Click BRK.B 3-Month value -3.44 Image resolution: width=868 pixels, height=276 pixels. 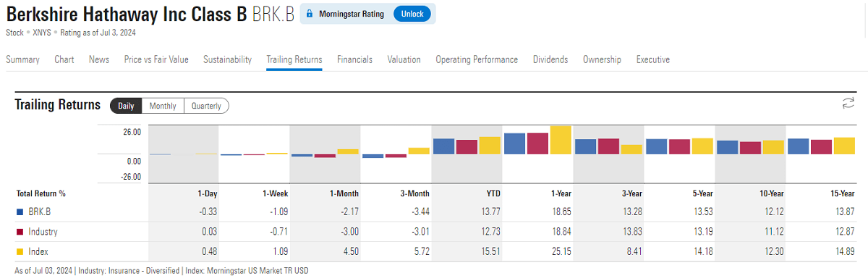point(420,212)
